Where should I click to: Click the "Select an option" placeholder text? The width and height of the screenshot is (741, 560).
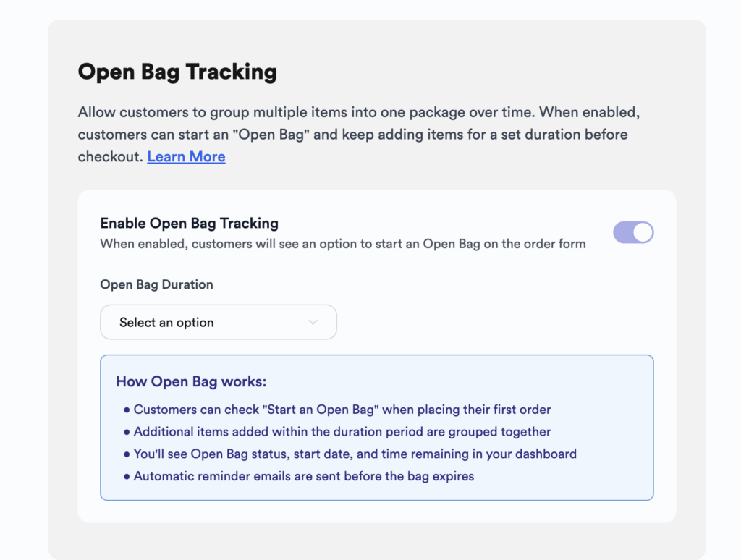(x=166, y=323)
